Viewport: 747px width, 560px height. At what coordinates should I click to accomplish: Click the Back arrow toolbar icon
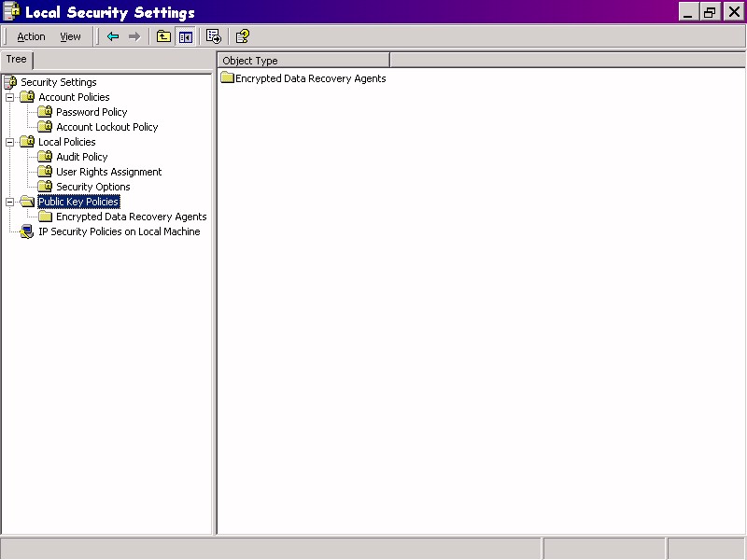click(113, 36)
